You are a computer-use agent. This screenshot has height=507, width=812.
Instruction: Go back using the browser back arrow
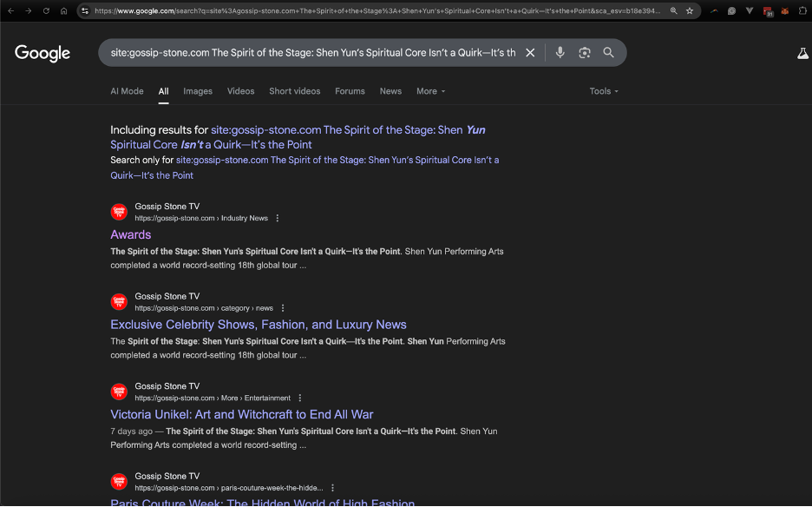[11, 10]
